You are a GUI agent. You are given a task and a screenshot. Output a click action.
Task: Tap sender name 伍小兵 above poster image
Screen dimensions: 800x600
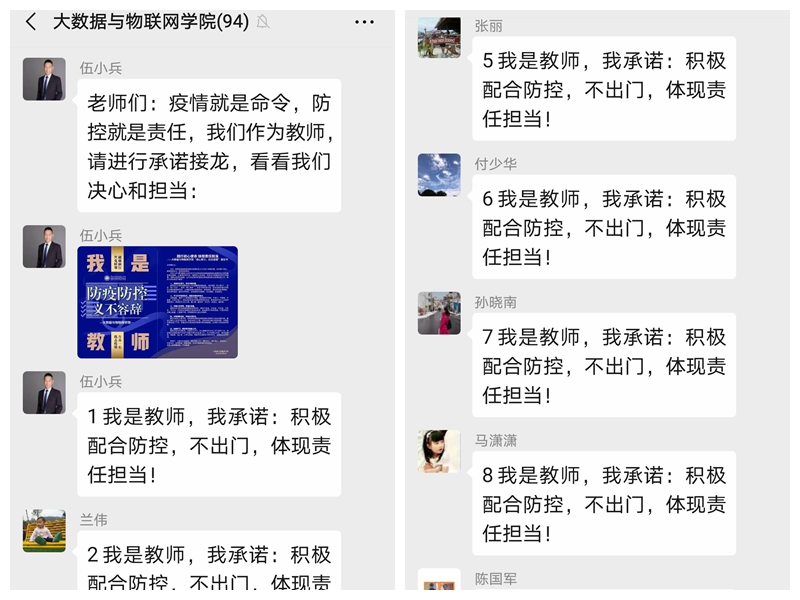pos(101,235)
